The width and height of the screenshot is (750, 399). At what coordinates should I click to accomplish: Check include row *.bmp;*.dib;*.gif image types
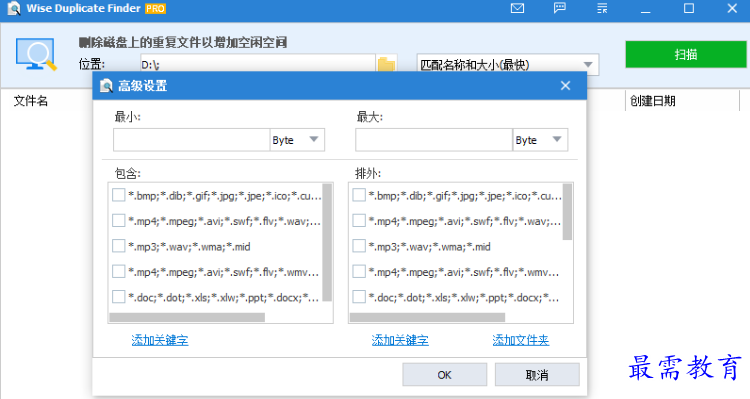[x=118, y=195]
